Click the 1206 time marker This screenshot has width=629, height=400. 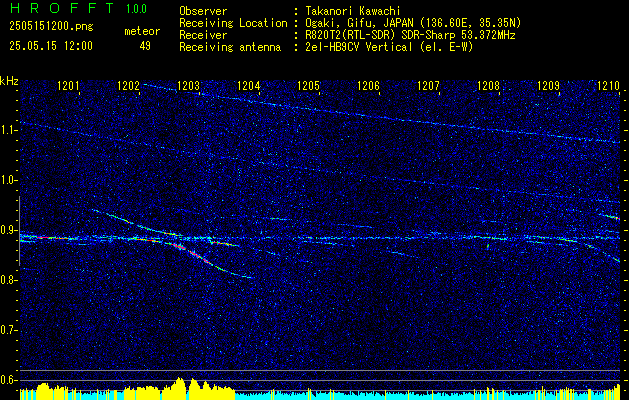pos(369,86)
